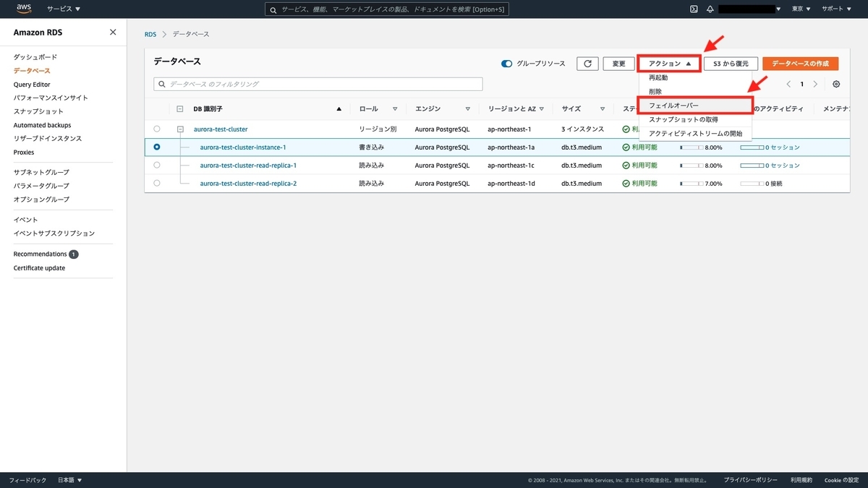Open ダッシュボード in sidebar
868x488 pixels.
(35, 57)
